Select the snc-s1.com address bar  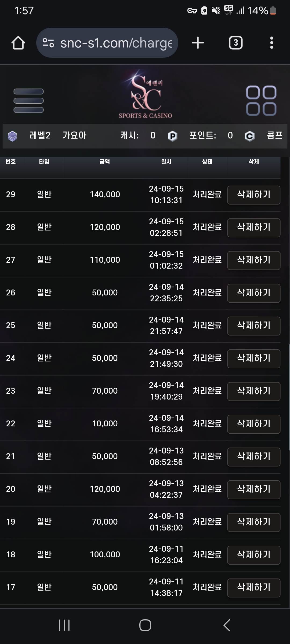pos(107,43)
